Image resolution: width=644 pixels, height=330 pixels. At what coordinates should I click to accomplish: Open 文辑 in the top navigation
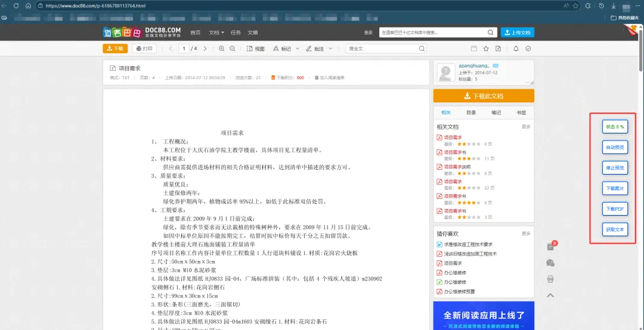click(253, 32)
